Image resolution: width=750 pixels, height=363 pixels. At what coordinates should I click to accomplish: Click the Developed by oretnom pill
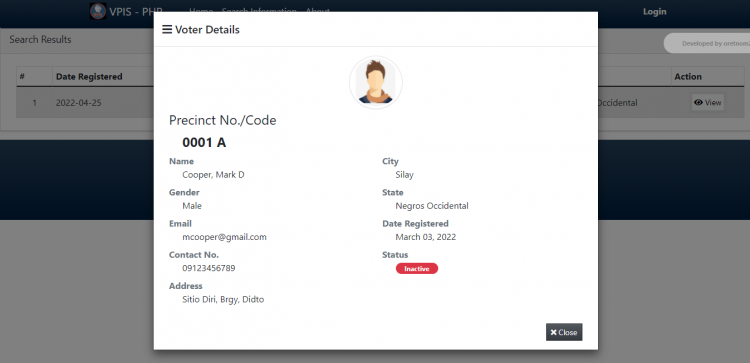point(707,43)
